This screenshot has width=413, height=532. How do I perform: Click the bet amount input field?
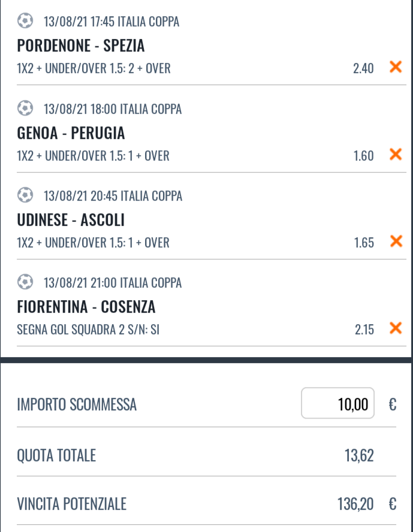click(337, 404)
